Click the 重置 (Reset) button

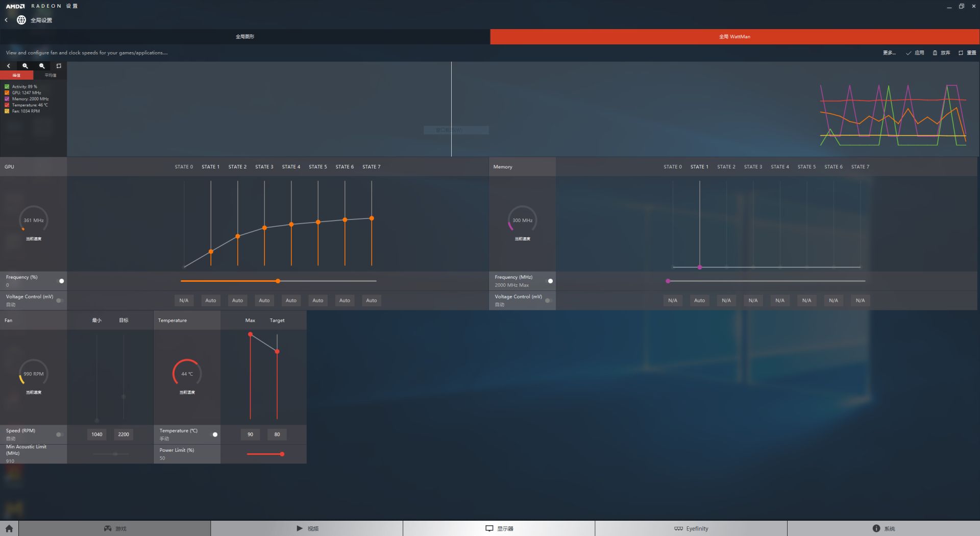[x=967, y=53]
